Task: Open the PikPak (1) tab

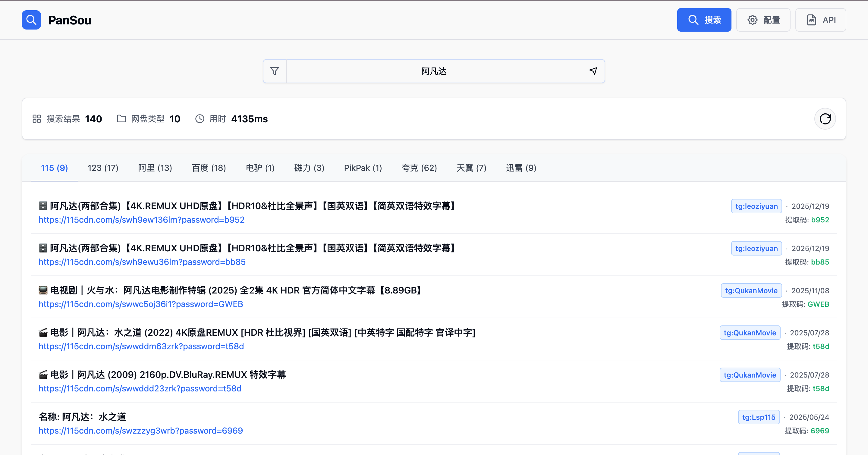Action: [x=363, y=168]
